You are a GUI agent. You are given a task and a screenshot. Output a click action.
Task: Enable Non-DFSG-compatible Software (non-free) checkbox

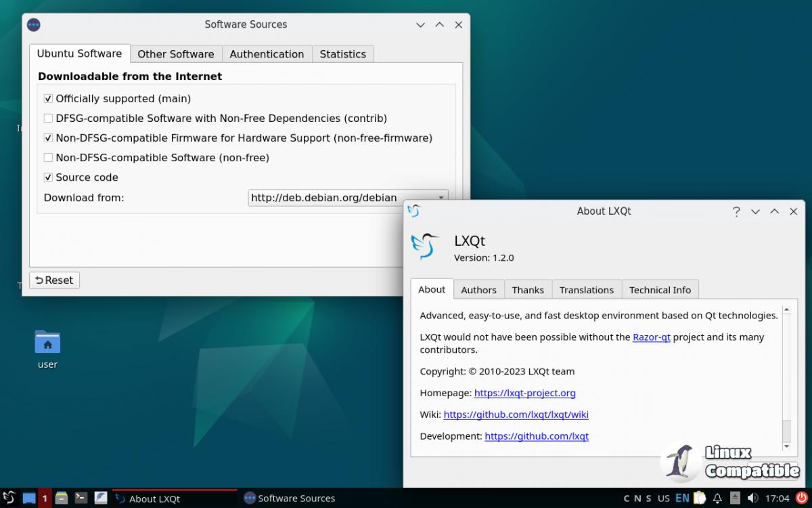point(48,158)
